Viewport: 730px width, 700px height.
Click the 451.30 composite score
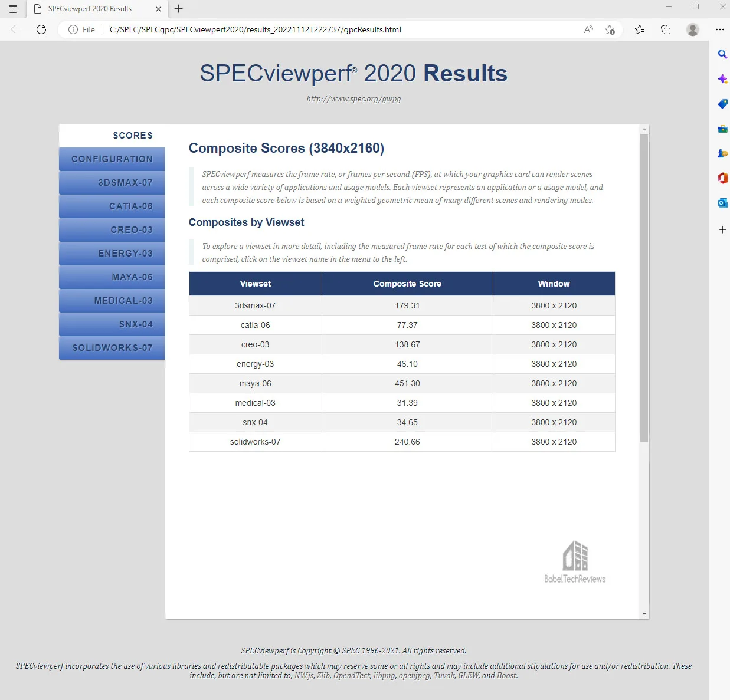click(407, 383)
